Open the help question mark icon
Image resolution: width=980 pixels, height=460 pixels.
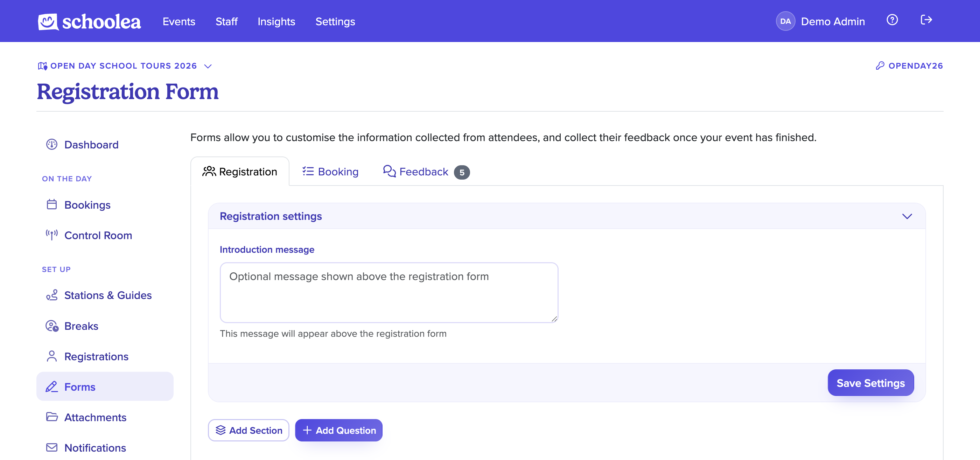892,20
